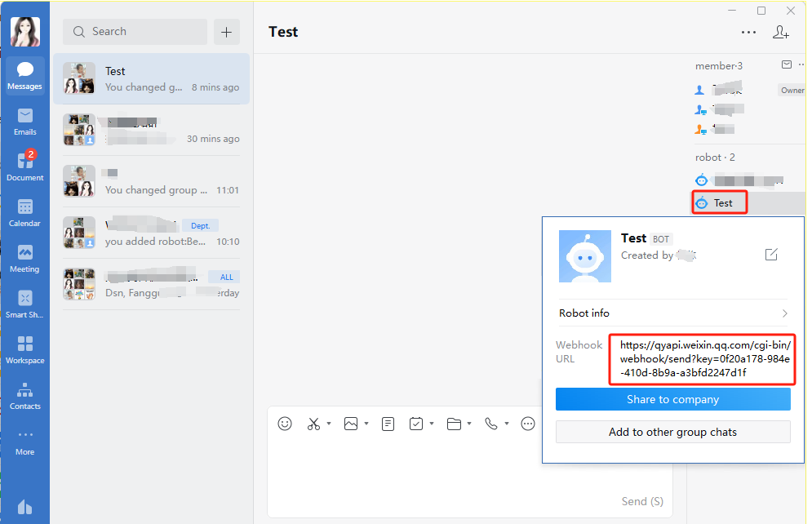Click the Search input field
Screen dimensions: 812x524
[135, 31]
